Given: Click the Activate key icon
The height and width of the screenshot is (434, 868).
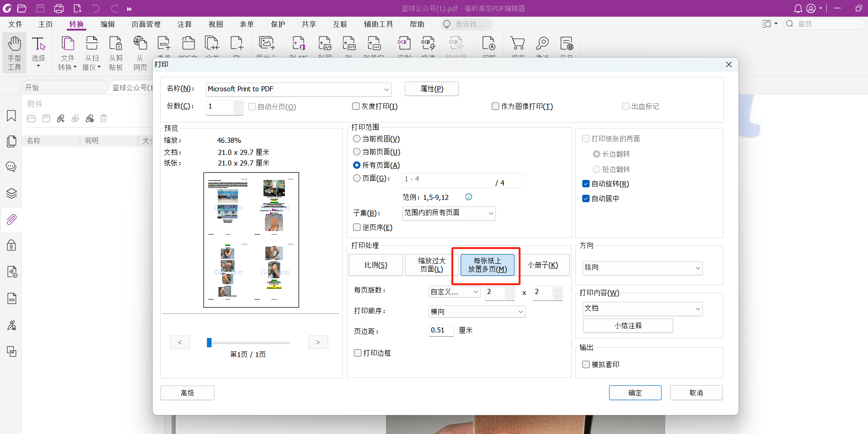Looking at the screenshot, I should pyautogui.click(x=542, y=44).
